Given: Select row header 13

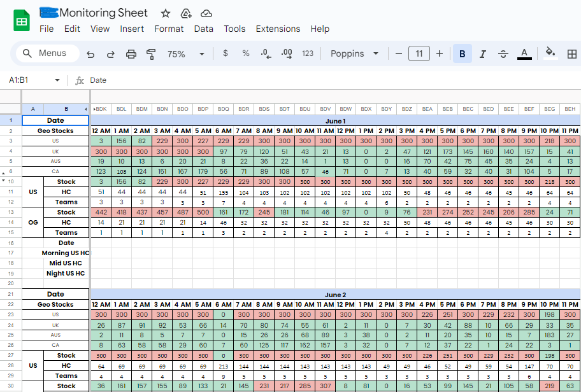Looking at the screenshot, I should (x=11, y=213).
